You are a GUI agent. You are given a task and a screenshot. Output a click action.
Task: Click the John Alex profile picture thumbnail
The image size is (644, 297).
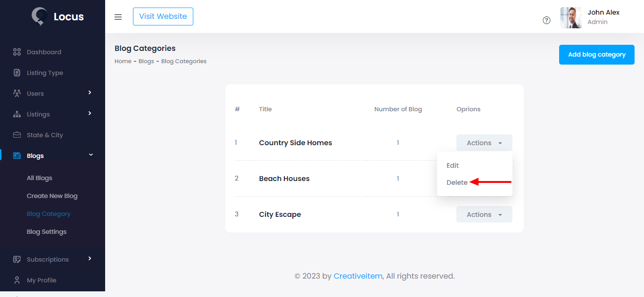point(571,17)
